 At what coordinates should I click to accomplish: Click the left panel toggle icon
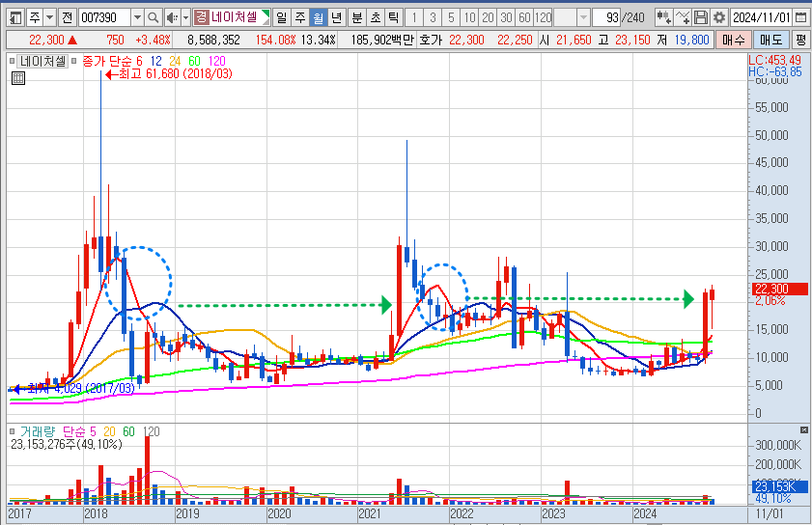(x=15, y=18)
